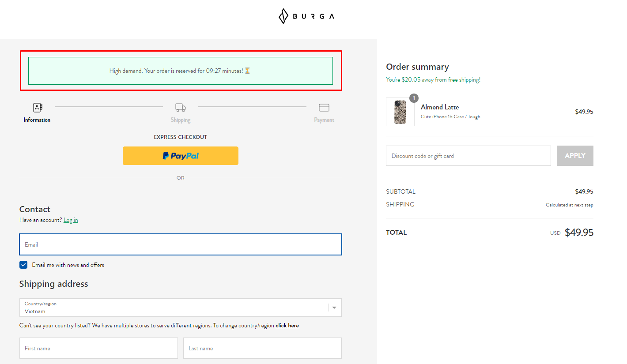Focus the Last name field
The height and width of the screenshot is (364, 627).
[x=262, y=348]
